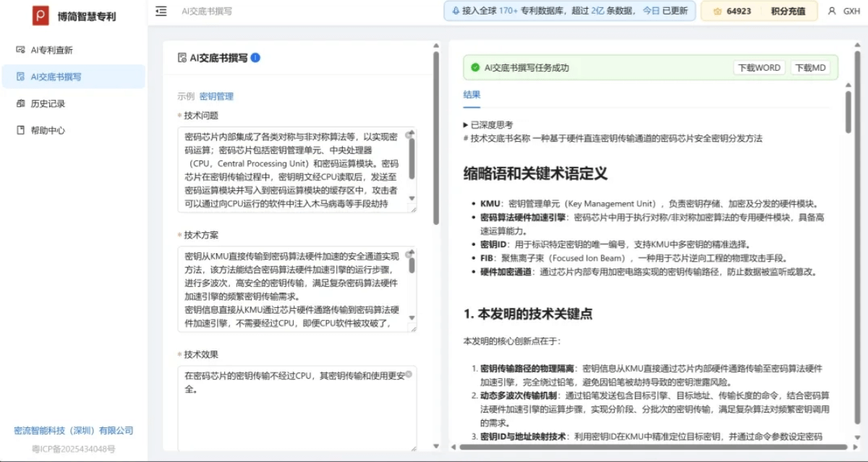This screenshot has height=462, width=868.
Task: Click the 下载WORD button
Action: [758, 67]
